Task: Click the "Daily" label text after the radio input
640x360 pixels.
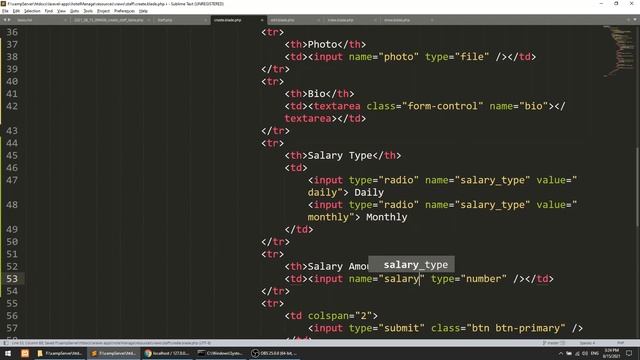Action: click(x=369, y=193)
